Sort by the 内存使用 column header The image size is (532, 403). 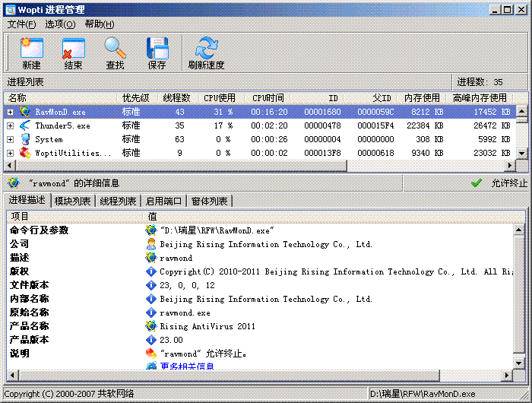point(422,98)
